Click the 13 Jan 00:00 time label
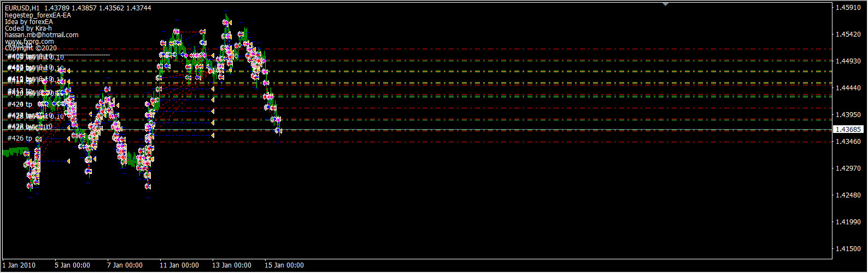The image size is (868, 273). (x=232, y=265)
